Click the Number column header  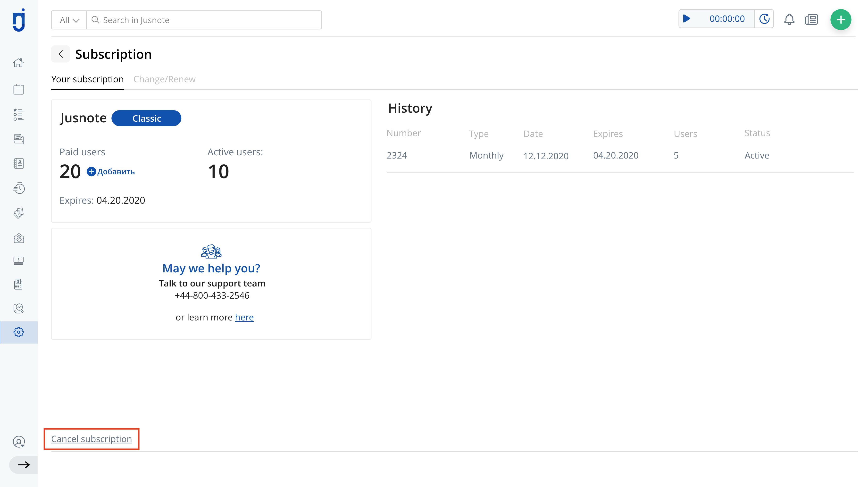pos(404,133)
